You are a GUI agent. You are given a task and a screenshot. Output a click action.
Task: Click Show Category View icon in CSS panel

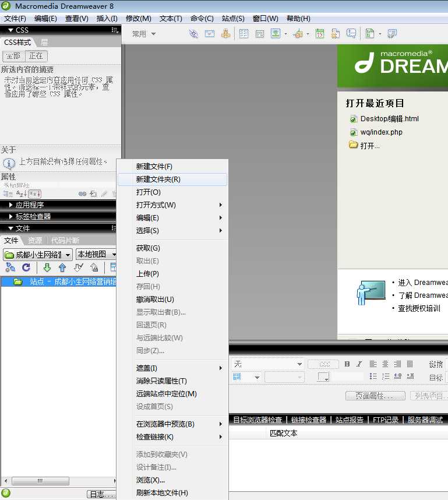(x=8, y=193)
